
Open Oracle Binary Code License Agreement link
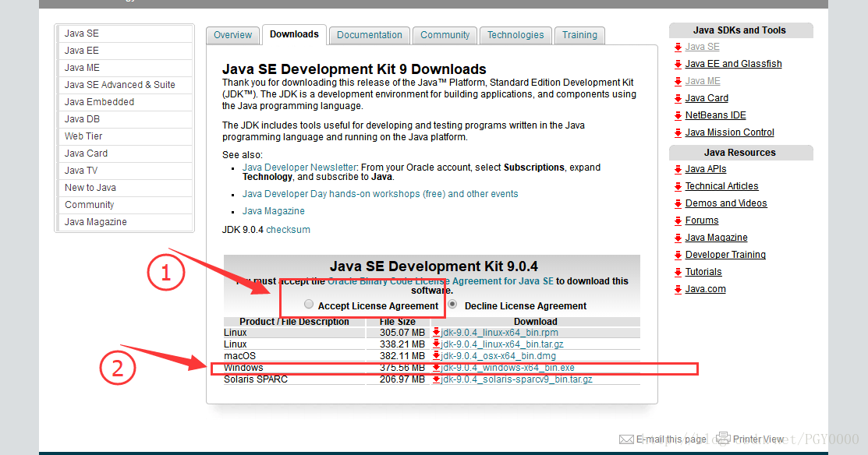point(441,280)
